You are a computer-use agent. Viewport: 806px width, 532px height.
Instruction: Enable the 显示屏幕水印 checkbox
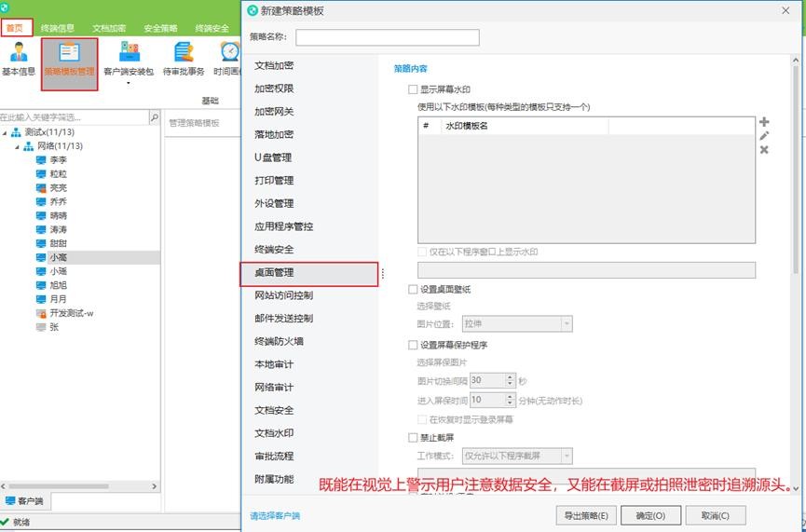[x=413, y=90]
